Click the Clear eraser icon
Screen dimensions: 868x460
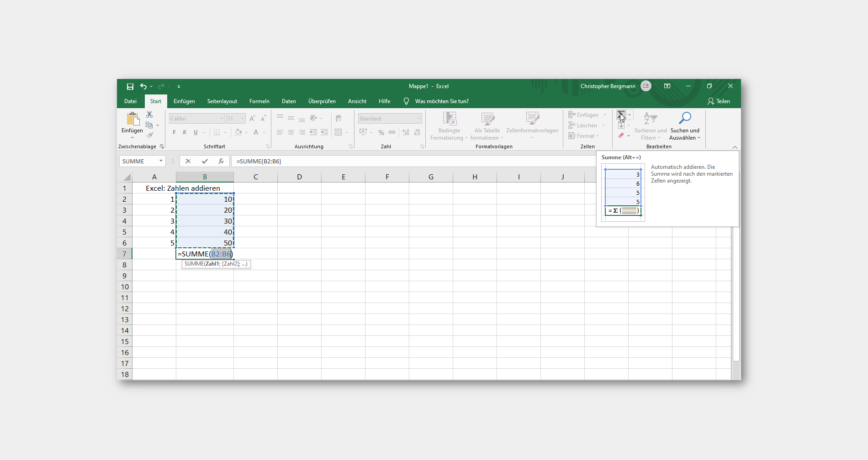click(621, 135)
